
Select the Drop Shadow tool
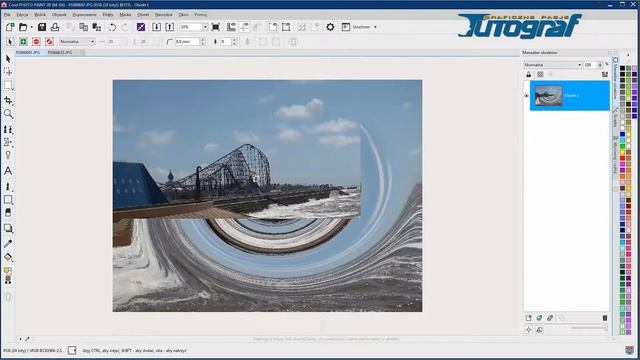8,228
